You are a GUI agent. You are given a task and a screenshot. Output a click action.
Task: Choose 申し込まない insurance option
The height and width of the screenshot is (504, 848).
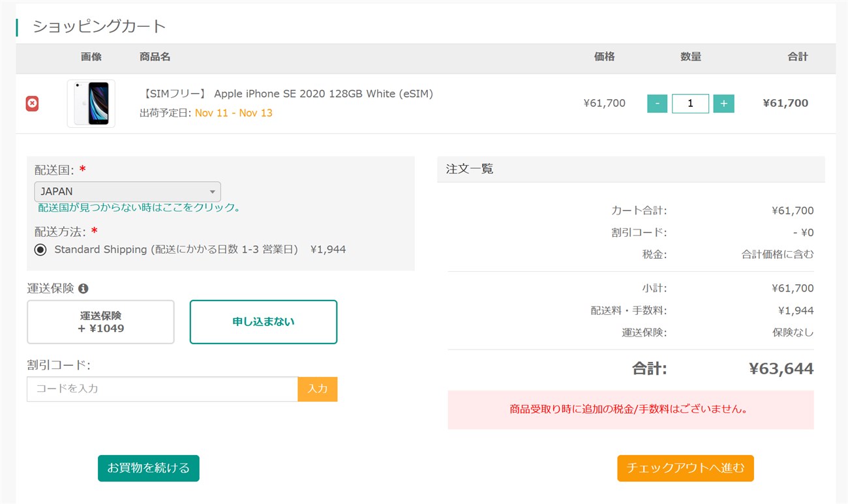264,322
